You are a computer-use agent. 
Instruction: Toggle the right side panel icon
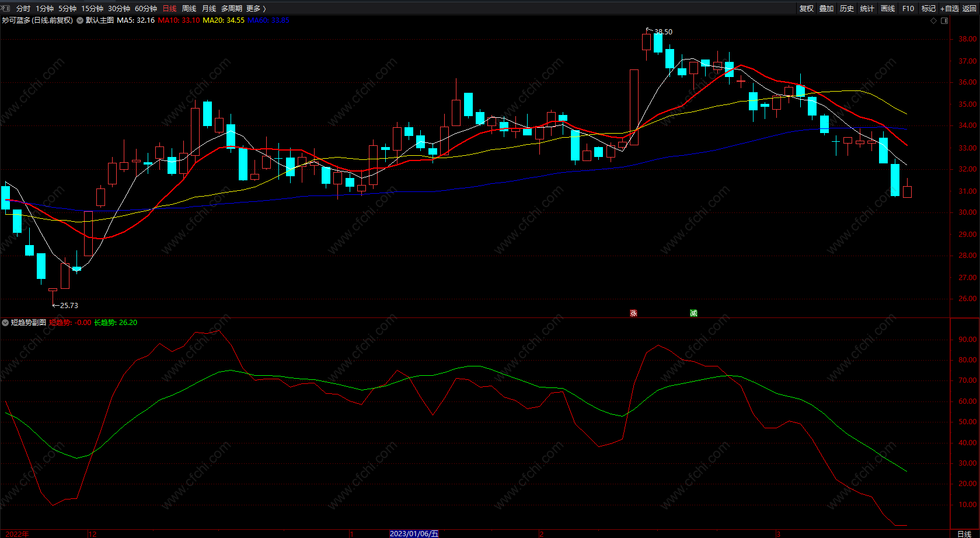coord(944,20)
